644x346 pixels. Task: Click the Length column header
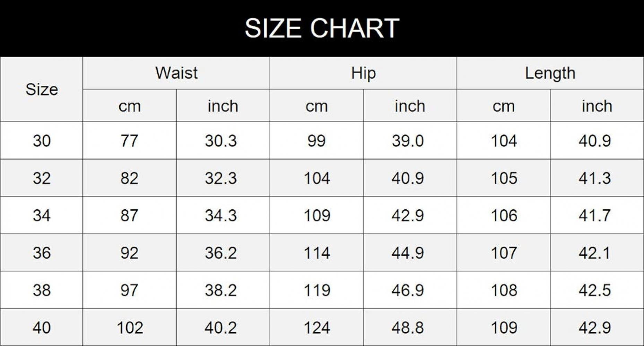coord(550,73)
